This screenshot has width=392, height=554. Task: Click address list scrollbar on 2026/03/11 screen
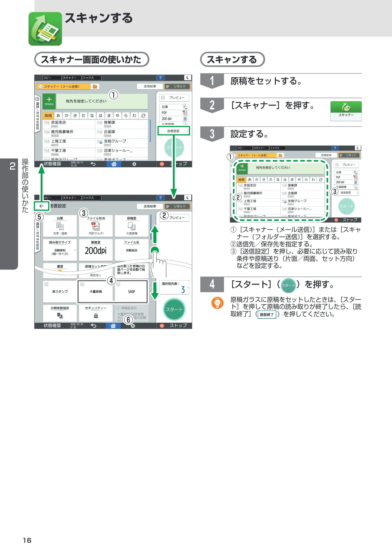150,131
